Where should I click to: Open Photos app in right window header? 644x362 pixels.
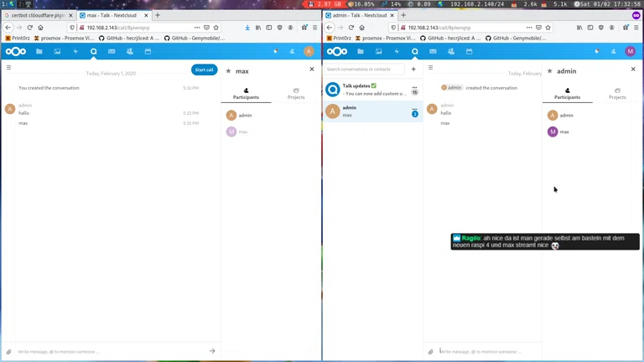tap(378, 51)
